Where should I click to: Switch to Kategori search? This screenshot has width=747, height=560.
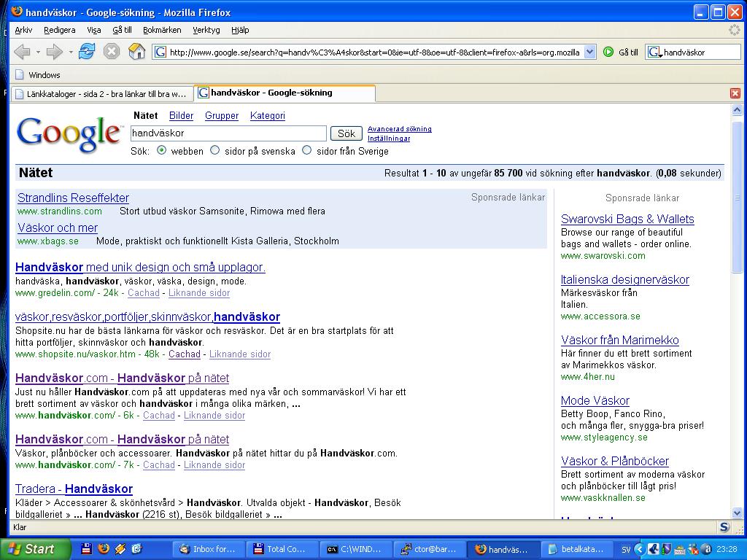point(267,116)
